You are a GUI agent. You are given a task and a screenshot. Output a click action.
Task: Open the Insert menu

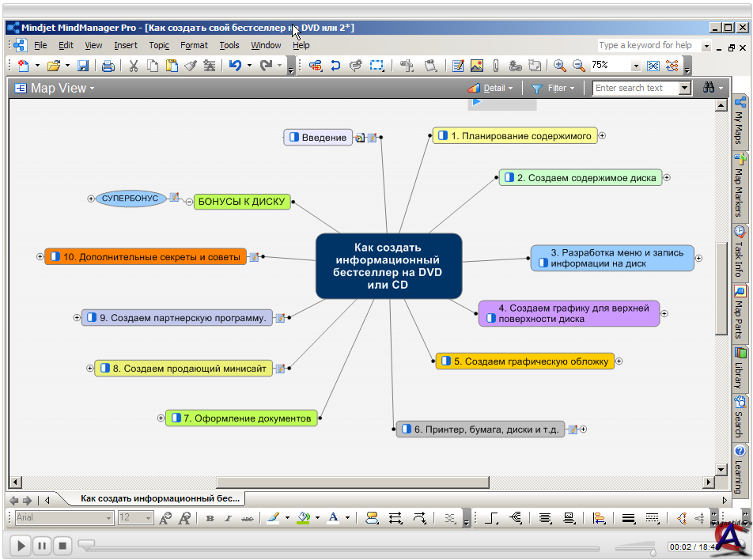[x=125, y=46]
